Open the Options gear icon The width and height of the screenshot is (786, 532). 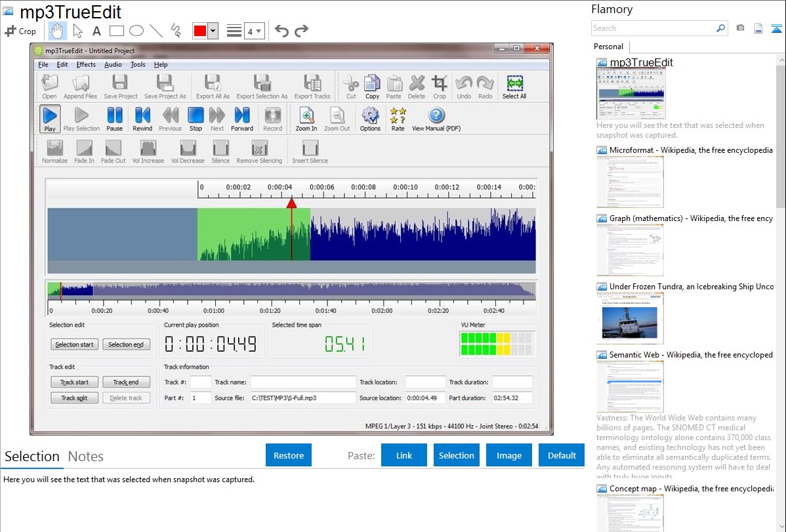[x=370, y=119]
